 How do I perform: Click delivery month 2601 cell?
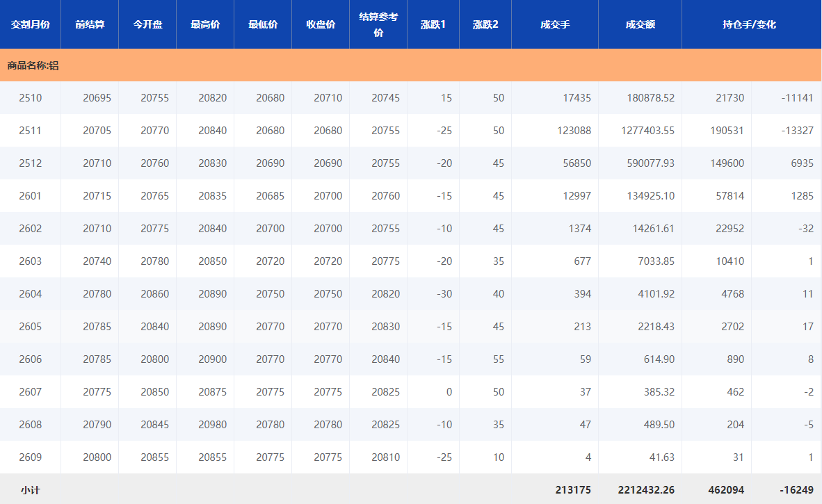[x=30, y=196]
